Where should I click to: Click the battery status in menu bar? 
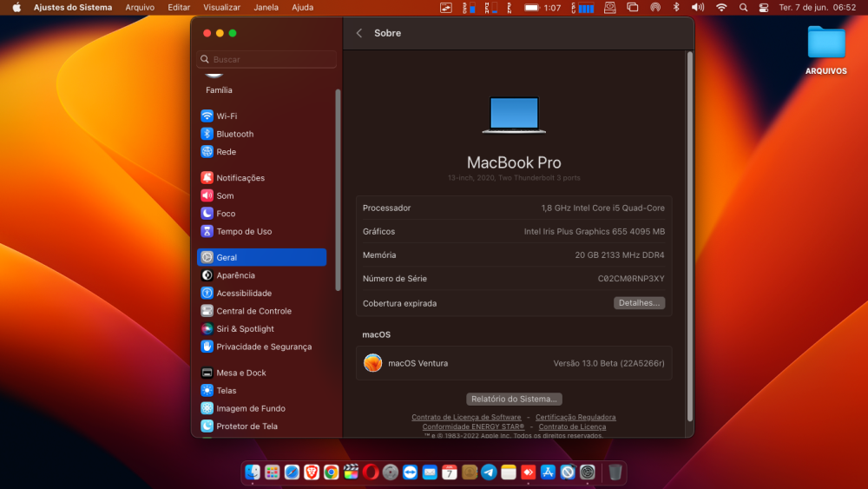pyautogui.click(x=542, y=7)
